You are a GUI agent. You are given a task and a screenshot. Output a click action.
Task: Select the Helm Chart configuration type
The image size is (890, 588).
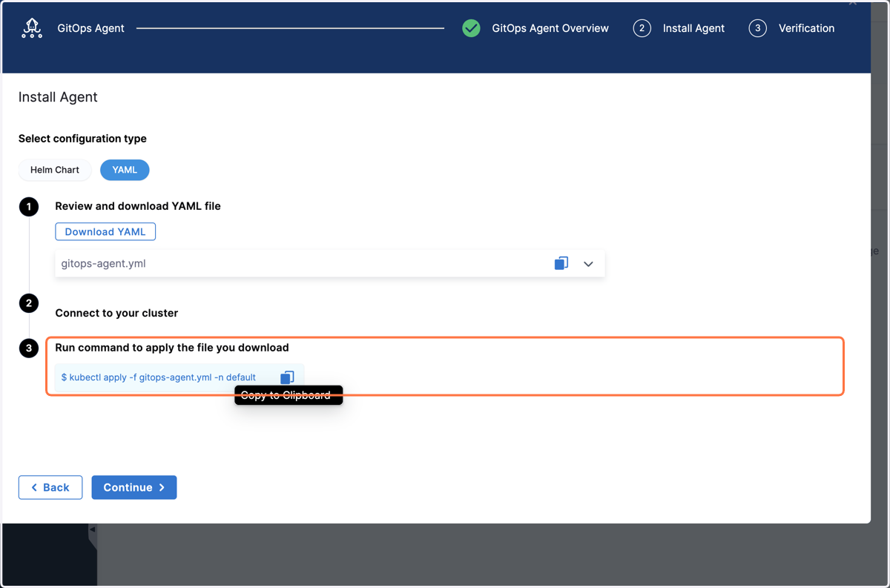[55, 170]
